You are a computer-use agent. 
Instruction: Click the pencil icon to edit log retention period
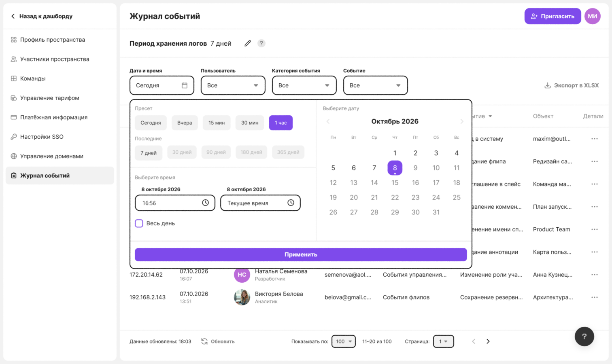click(248, 43)
